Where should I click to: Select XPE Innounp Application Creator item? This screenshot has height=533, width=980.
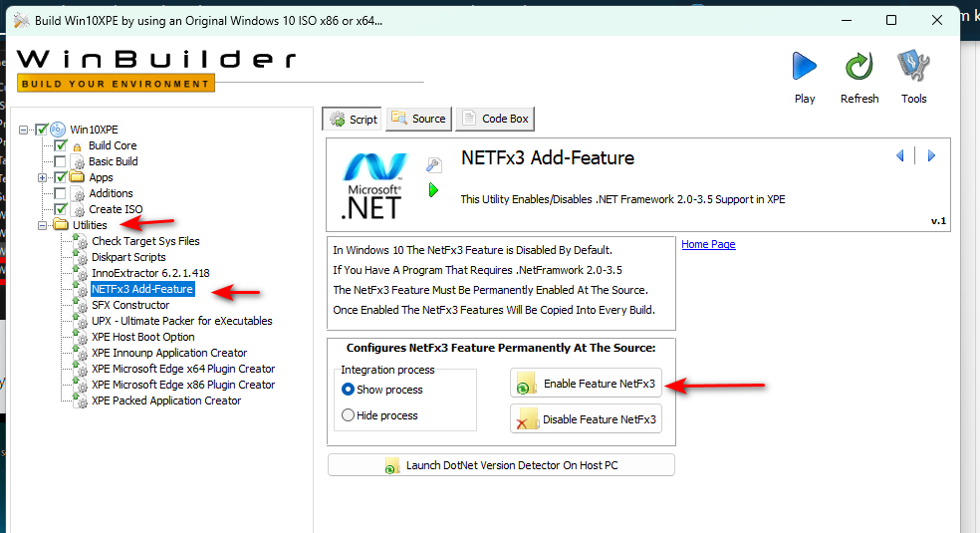tap(169, 353)
